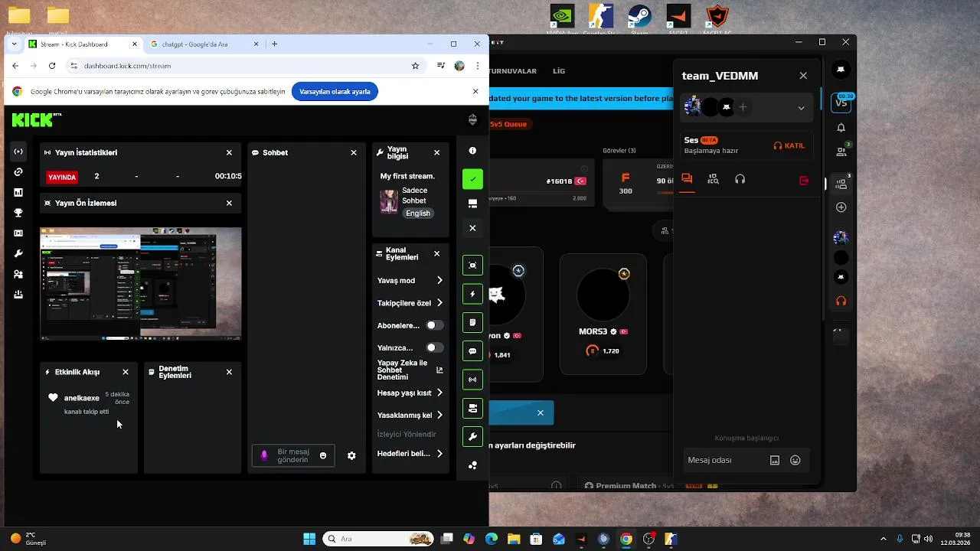Viewport: 980px width, 551px height.
Task: Toggle activity feed lightning icon in right toolbar
Action: point(472,294)
